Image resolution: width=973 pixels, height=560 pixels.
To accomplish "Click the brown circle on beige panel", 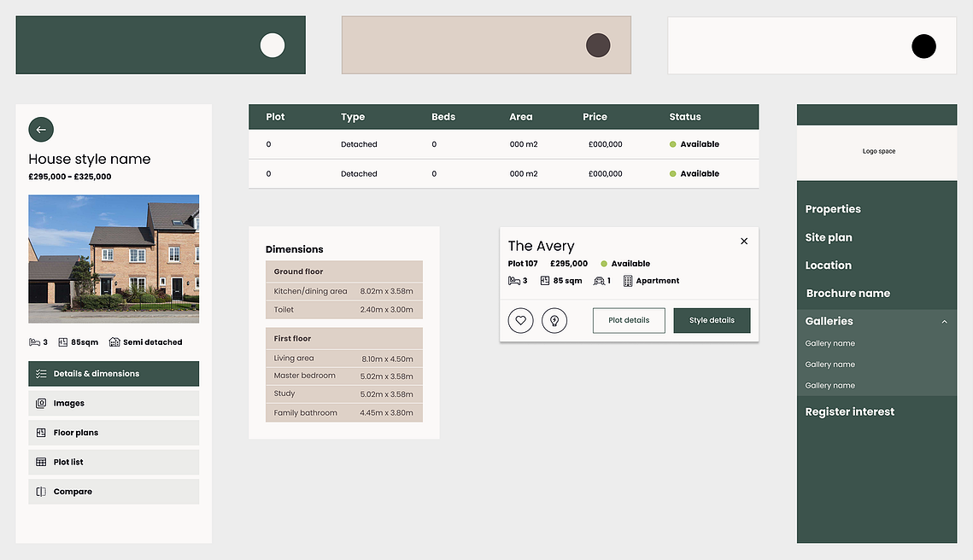I will (x=598, y=45).
